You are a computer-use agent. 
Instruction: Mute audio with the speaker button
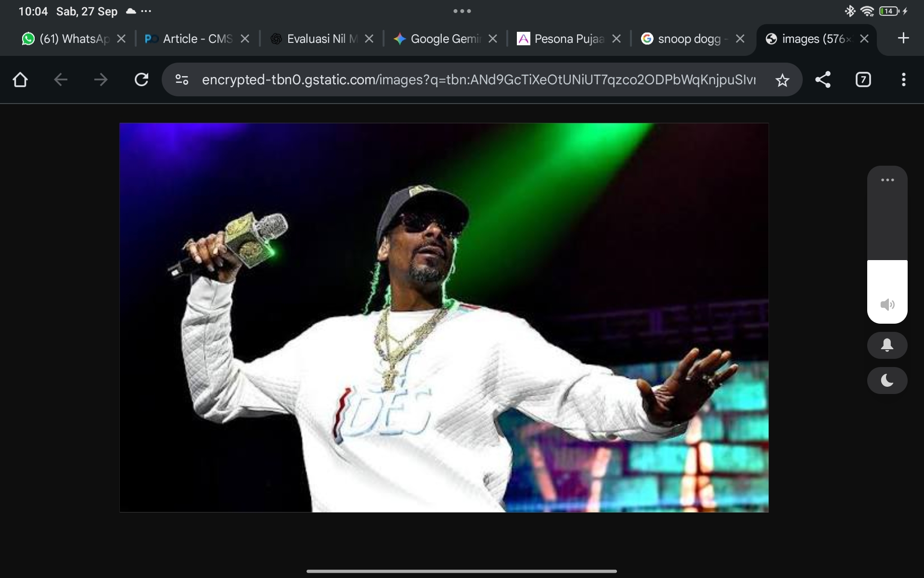[887, 304]
